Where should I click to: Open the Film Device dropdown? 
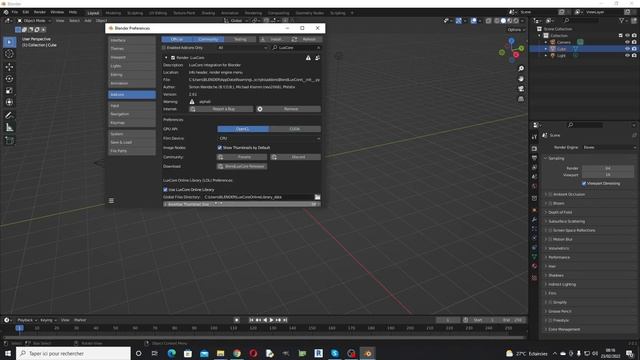[269, 138]
